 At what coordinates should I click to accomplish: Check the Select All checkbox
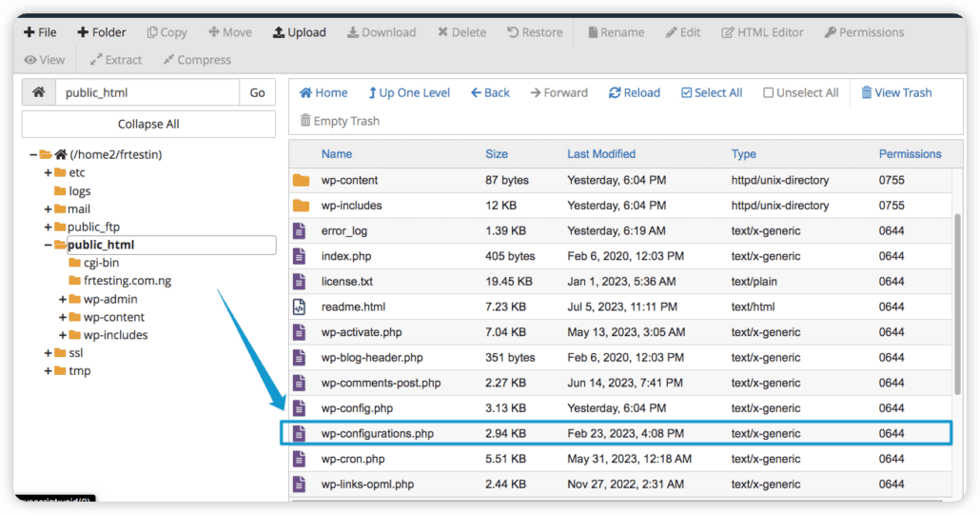pos(687,93)
